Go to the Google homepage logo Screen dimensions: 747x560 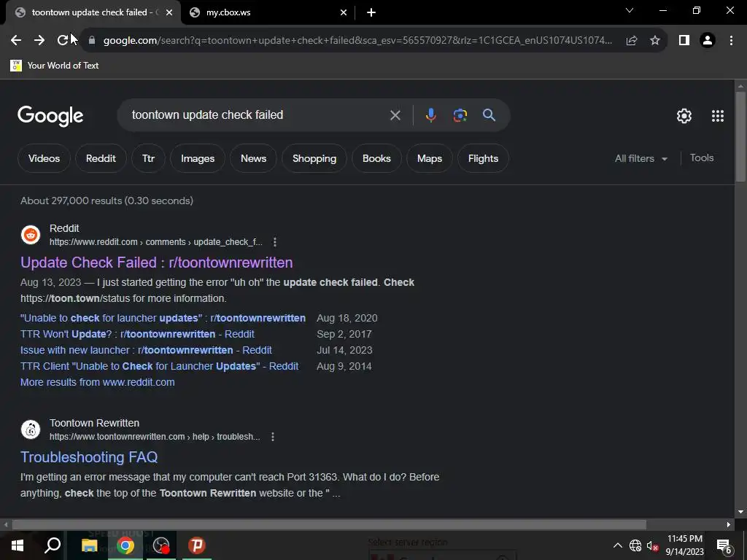pos(50,116)
